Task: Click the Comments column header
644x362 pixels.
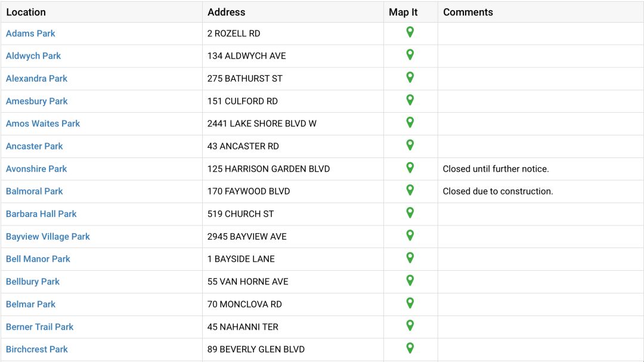Action: 467,12
